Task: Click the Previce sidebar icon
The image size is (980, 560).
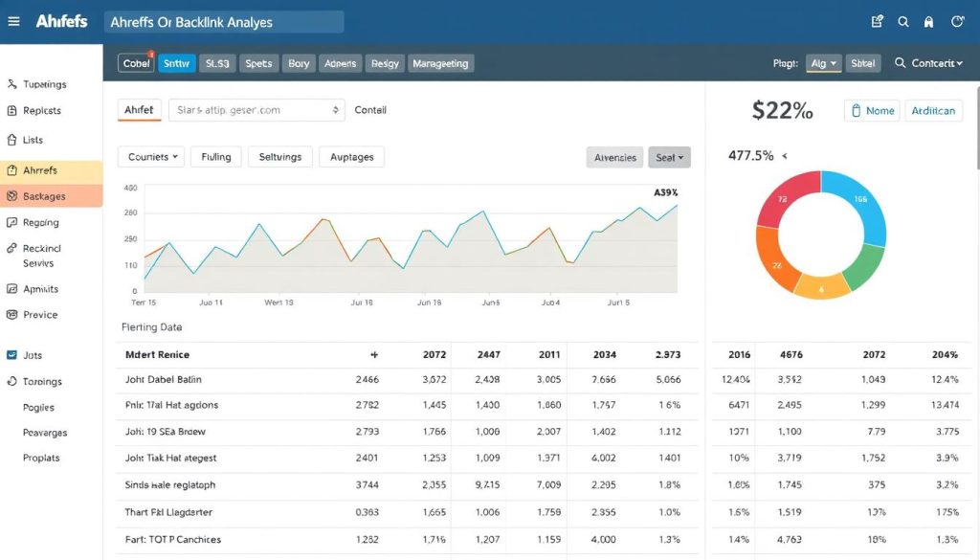Action: tap(11, 315)
